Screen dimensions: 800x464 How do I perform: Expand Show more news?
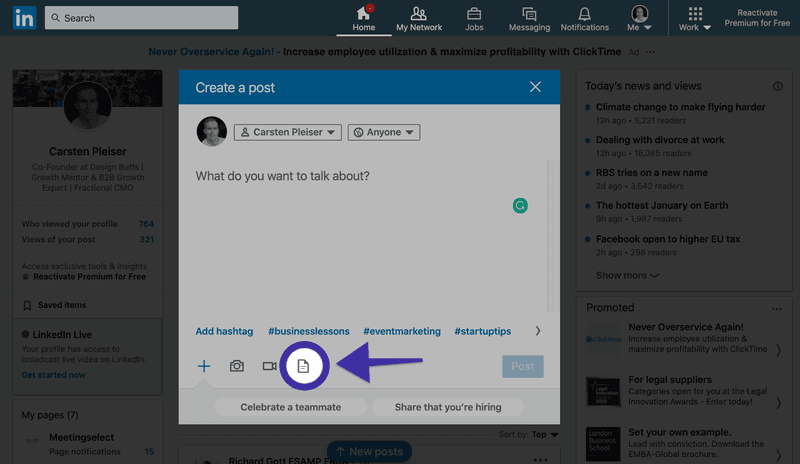pyautogui.click(x=627, y=275)
